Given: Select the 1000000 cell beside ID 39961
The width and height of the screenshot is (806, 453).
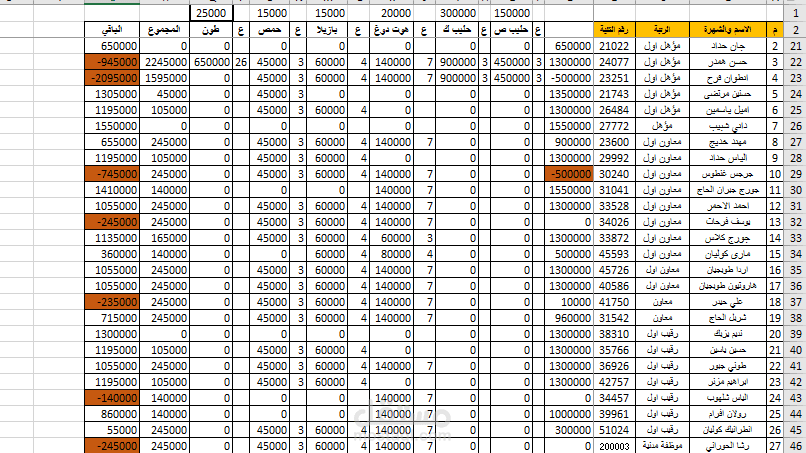Looking at the screenshot, I should [x=569, y=414].
